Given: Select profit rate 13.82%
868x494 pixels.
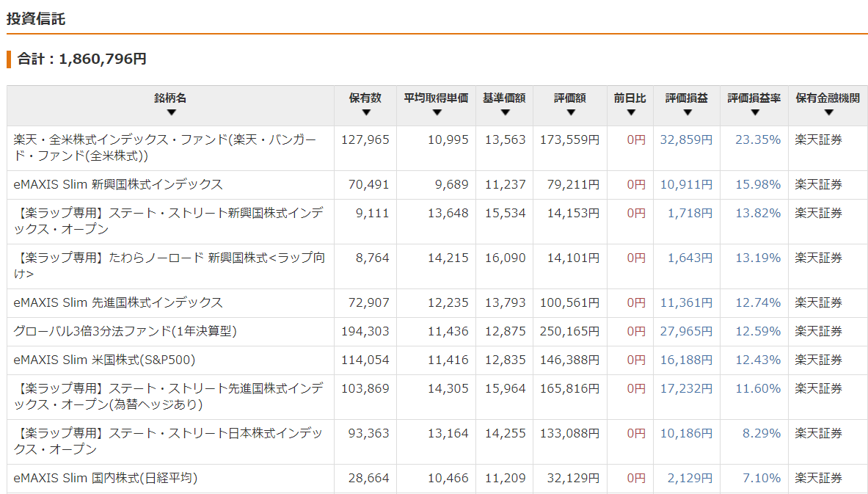Looking at the screenshot, I should (x=758, y=213).
